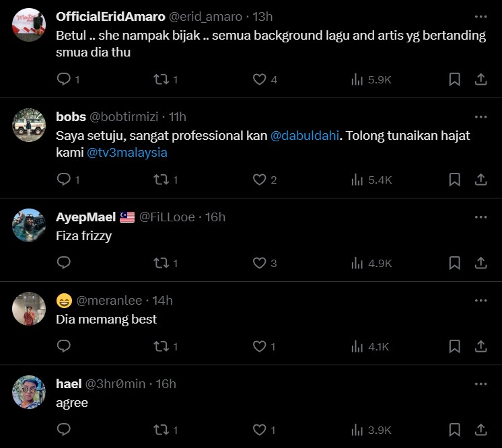
Task: Like the tweet by OfficialEridAmaro
Action: click(259, 79)
